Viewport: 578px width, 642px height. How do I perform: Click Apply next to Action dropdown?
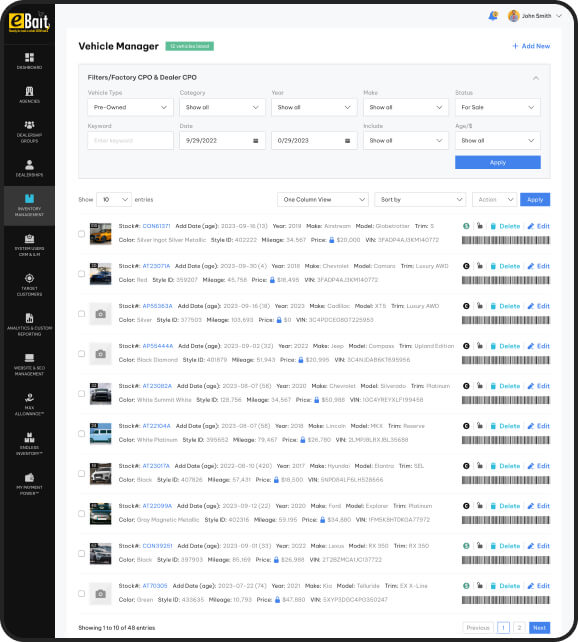tap(535, 199)
